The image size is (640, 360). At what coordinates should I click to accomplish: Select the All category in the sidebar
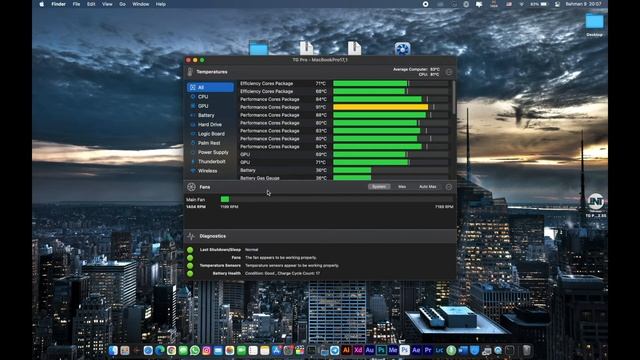(210, 87)
